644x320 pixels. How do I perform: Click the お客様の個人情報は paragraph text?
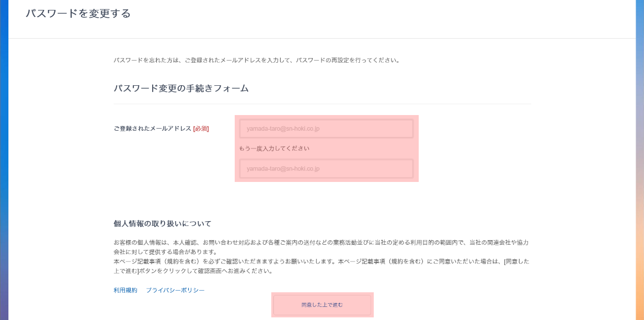[314, 243]
